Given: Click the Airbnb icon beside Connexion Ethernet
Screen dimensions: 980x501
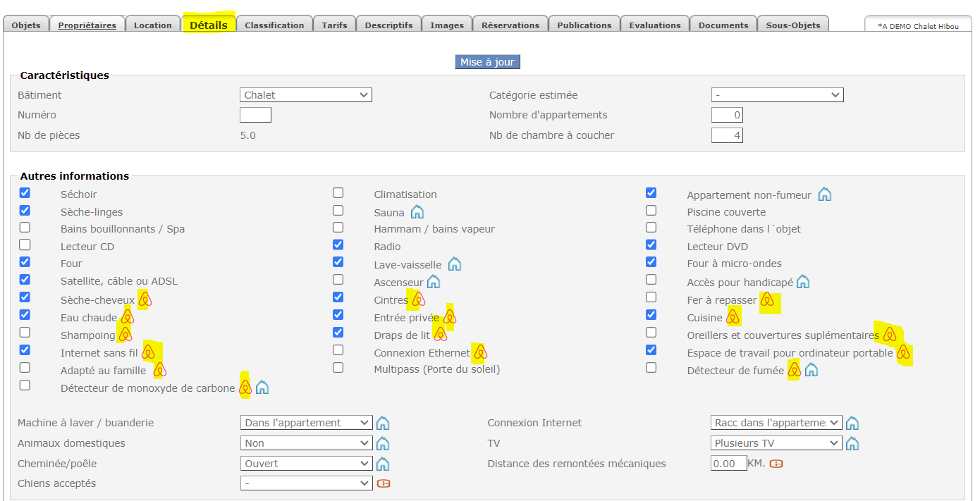Looking at the screenshot, I should click(479, 352).
